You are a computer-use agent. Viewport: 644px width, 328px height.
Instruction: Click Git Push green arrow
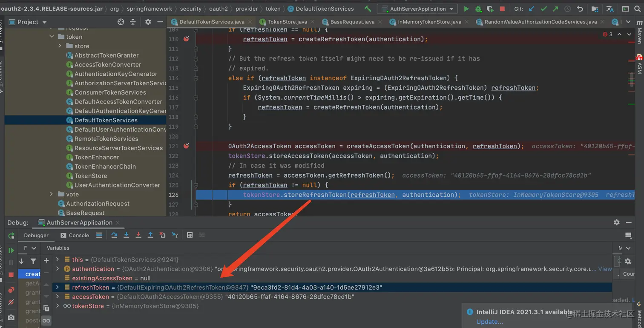(555, 9)
